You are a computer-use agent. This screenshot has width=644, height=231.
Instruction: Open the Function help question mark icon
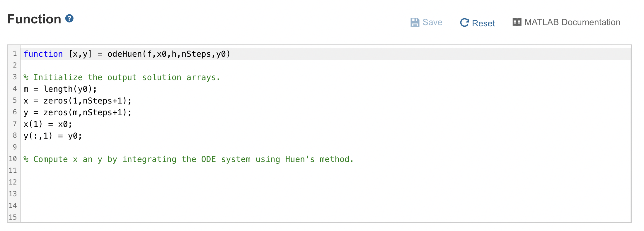pyautogui.click(x=69, y=19)
